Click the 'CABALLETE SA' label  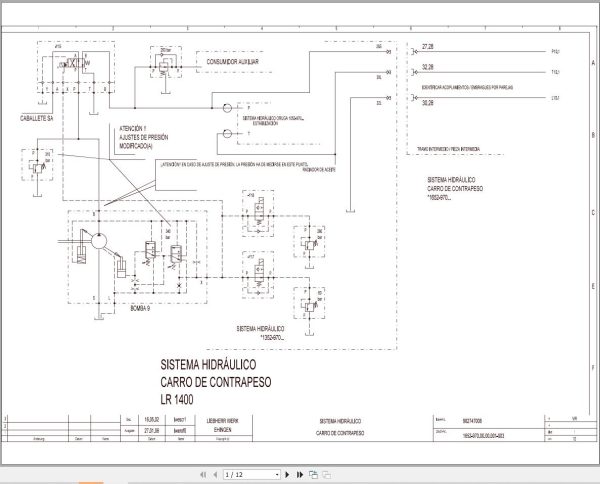click(x=37, y=119)
